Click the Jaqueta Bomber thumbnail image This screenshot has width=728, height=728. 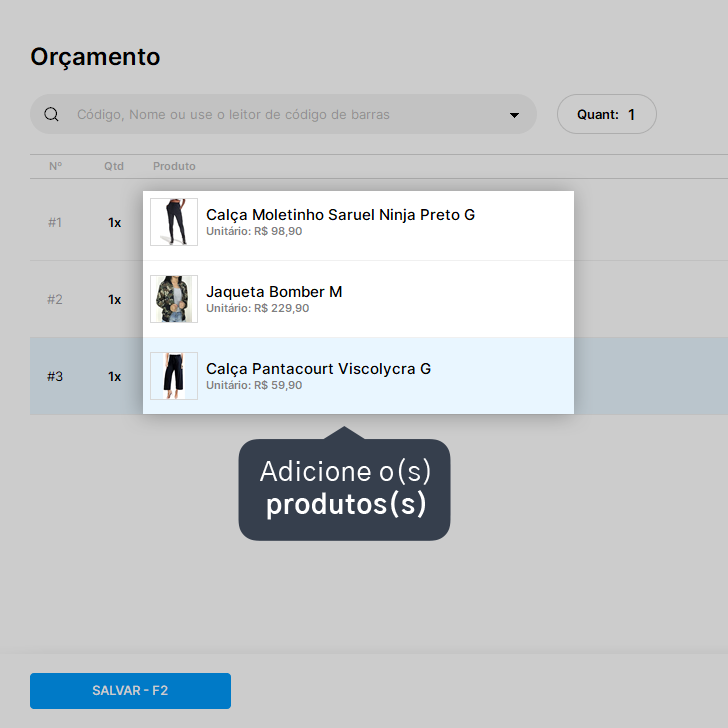[x=174, y=299]
